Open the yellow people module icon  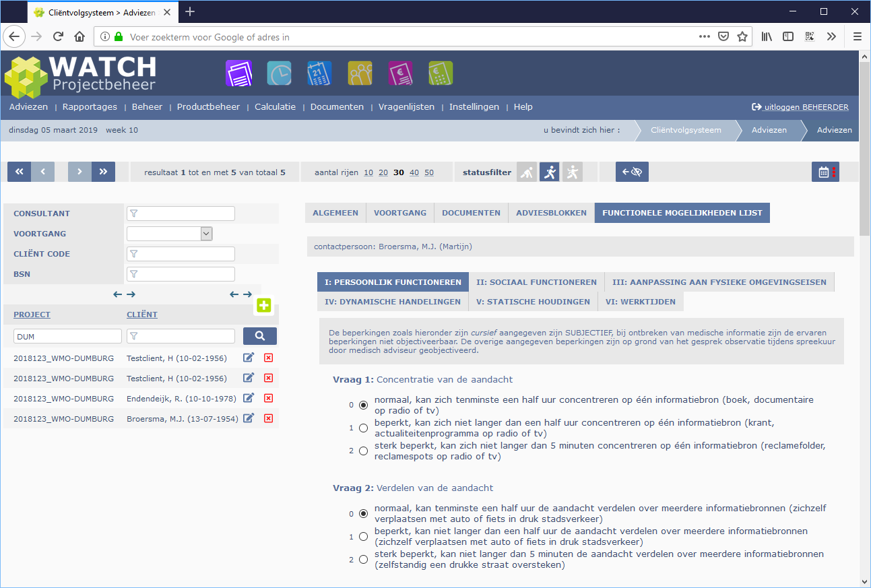click(360, 73)
